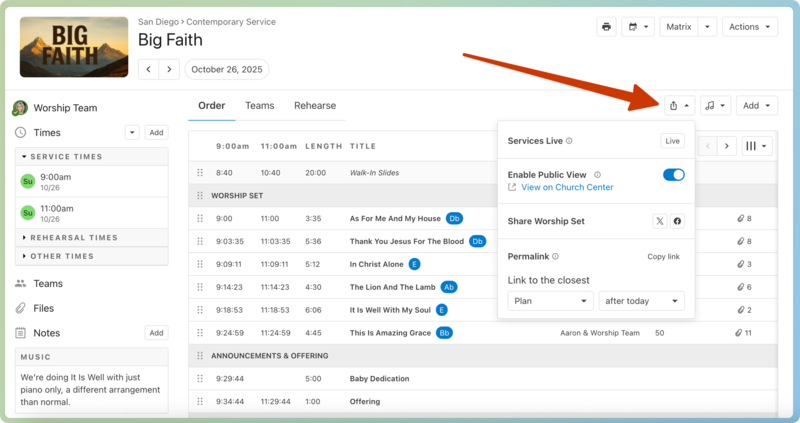
Task: Open View on Church Center link
Action: point(566,187)
